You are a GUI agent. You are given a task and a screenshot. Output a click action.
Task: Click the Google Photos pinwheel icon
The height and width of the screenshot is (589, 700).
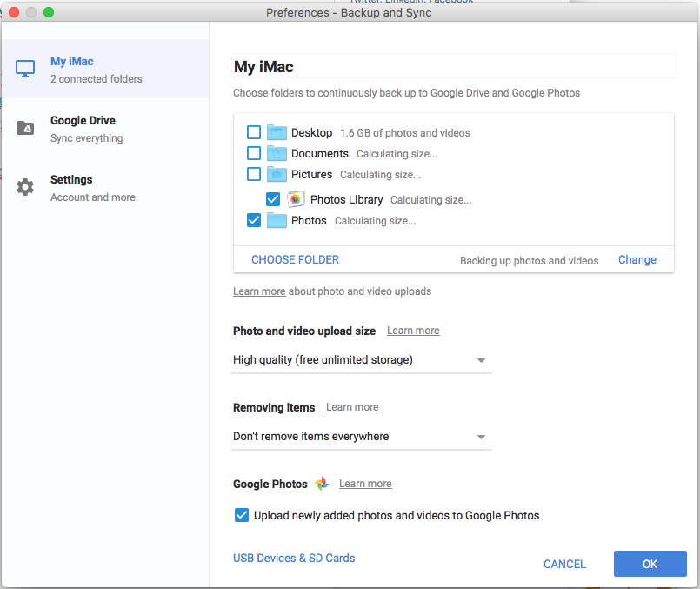322,484
